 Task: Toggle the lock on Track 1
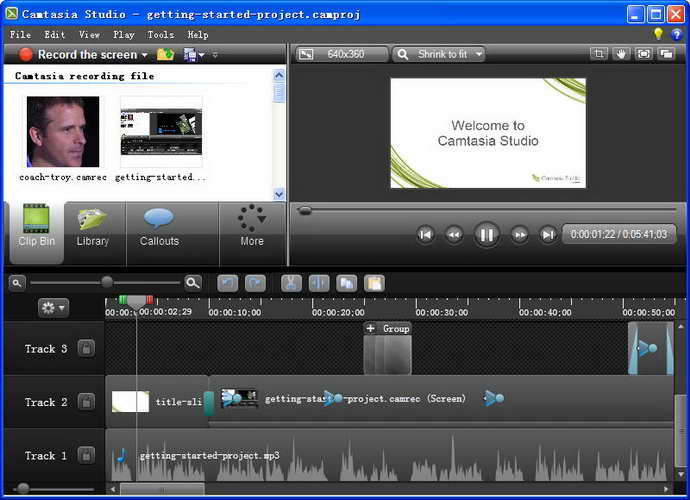tap(86, 456)
